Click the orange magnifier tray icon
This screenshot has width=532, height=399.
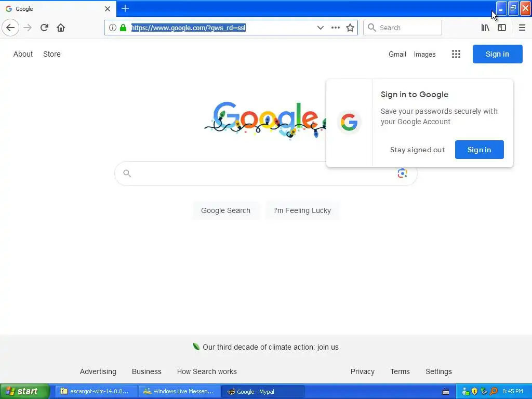[494, 392]
